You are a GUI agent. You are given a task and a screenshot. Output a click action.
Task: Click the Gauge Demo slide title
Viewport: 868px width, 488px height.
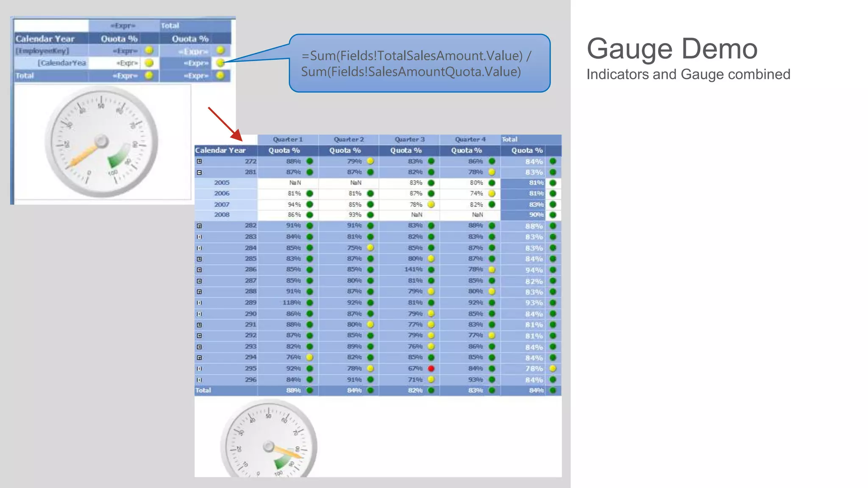pos(672,49)
